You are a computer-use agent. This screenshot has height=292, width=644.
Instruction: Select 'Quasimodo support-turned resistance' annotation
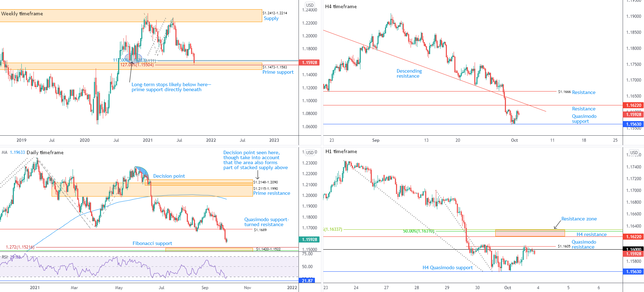click(266, 222)
